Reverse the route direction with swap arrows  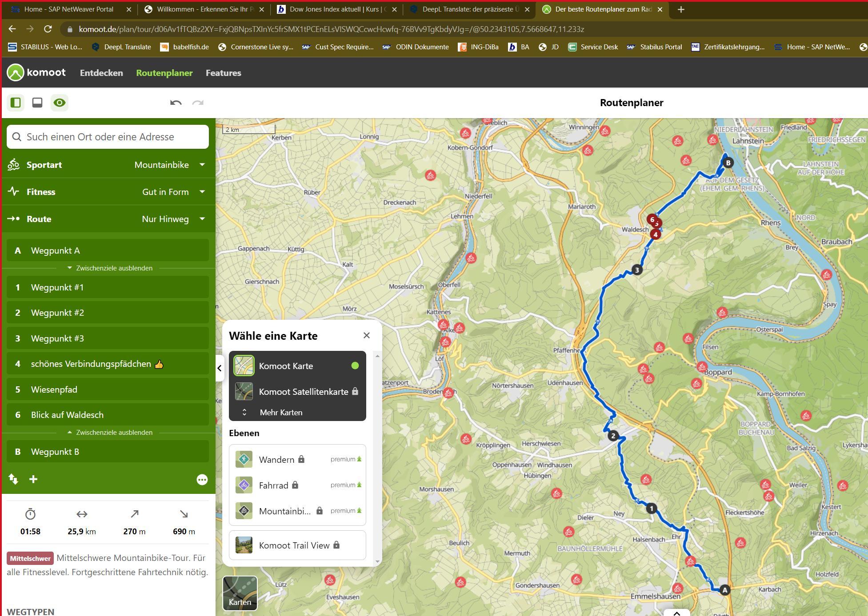(x=13, y=479)
